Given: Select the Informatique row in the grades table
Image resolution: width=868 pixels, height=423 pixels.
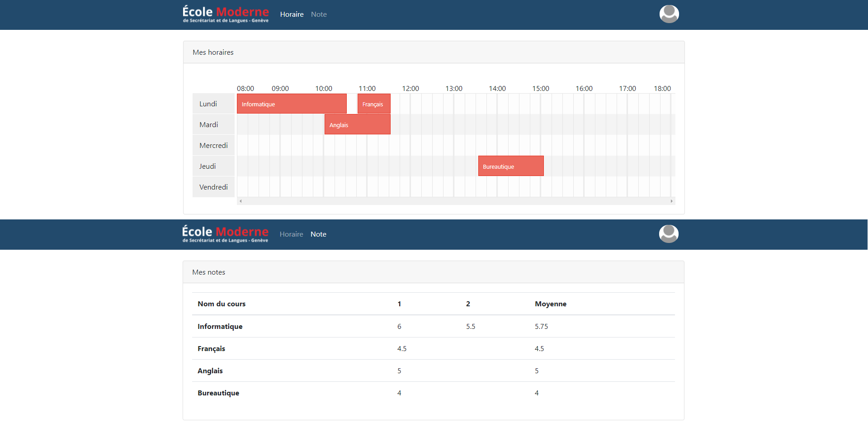Looking at the screenshot, I should [220, 327].
